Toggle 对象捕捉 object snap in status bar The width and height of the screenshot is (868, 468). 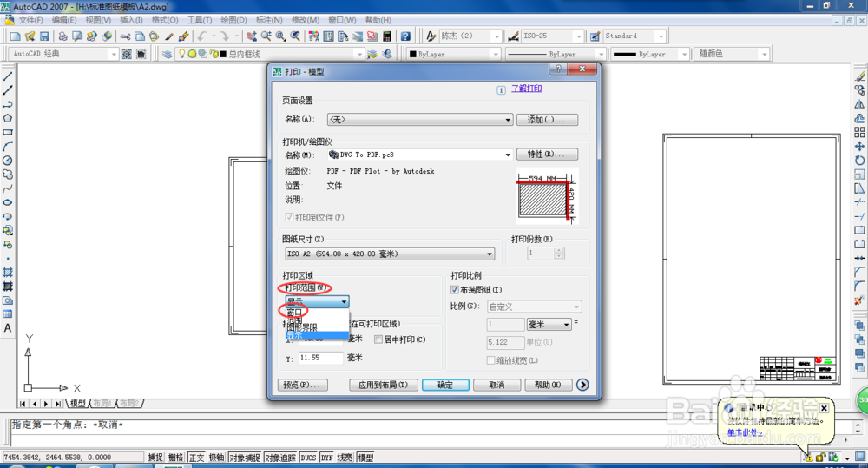pyautogui.click(x=245, y=458)
